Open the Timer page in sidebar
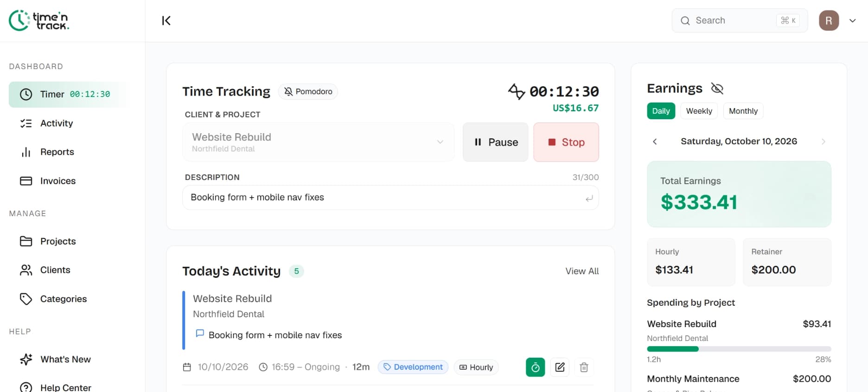 tap(68, 94)
